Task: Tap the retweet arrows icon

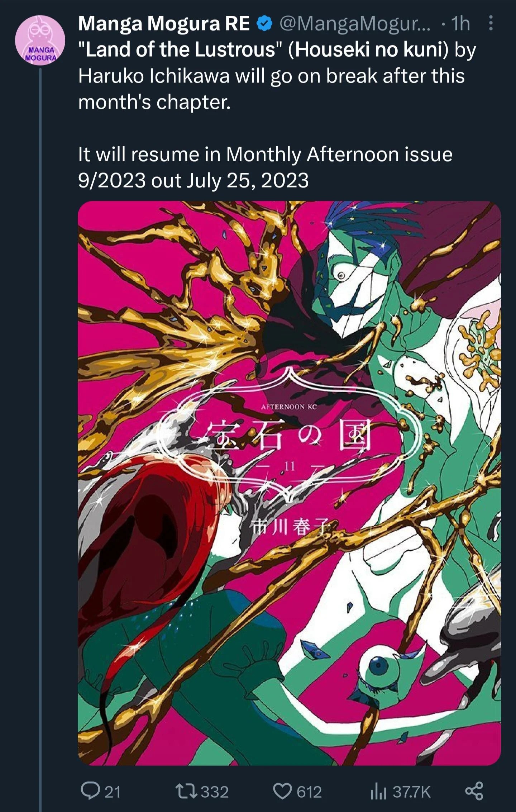Action: 186,791
